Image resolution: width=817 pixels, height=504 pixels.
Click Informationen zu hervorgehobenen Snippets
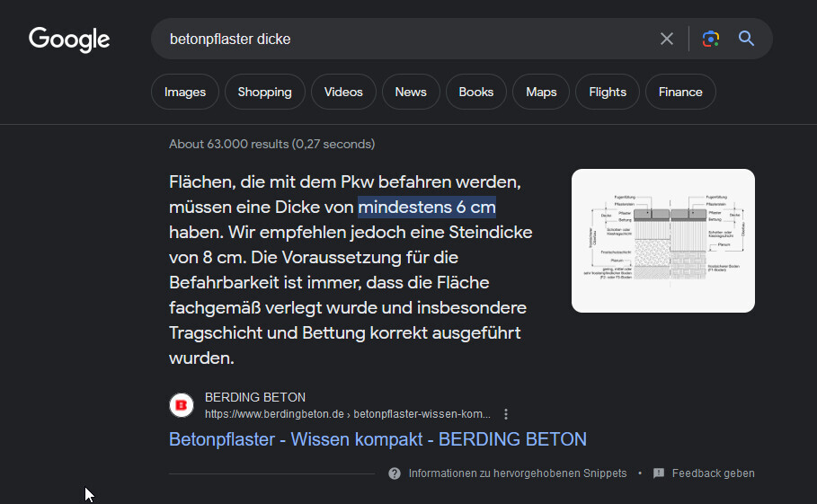pos(517,473)
